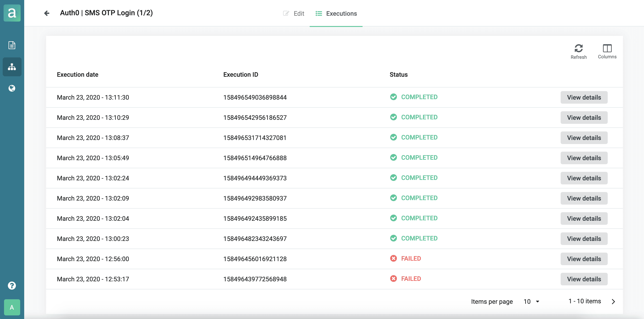Select execution ID 158496456016921128

[x=255, y=259]
